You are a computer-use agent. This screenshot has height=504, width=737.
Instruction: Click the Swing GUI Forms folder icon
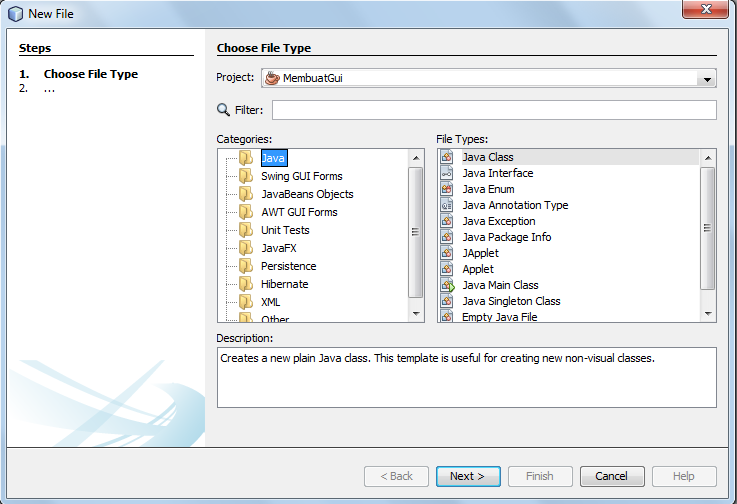click(246, 176)
